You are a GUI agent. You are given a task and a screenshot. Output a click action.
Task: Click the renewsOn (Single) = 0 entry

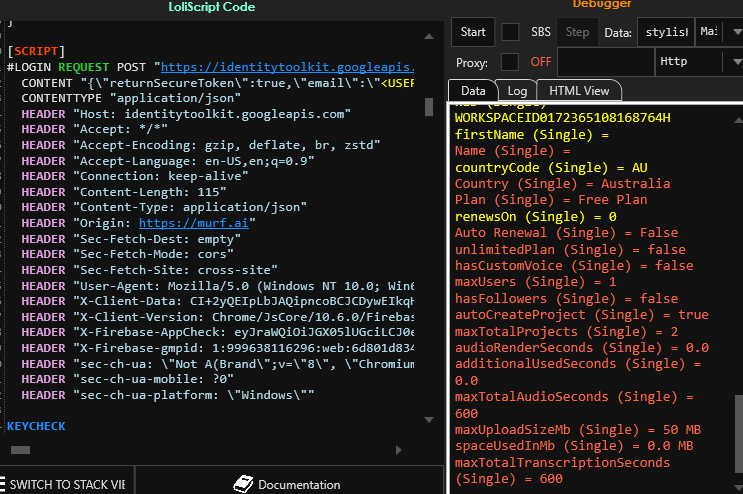[x=535, y=216]
